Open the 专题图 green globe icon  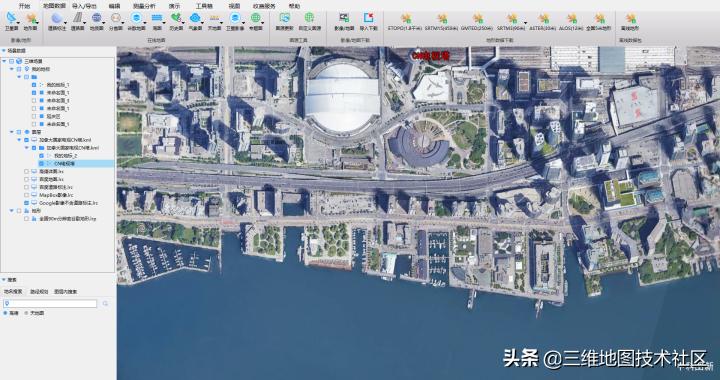tap(255, 18)
